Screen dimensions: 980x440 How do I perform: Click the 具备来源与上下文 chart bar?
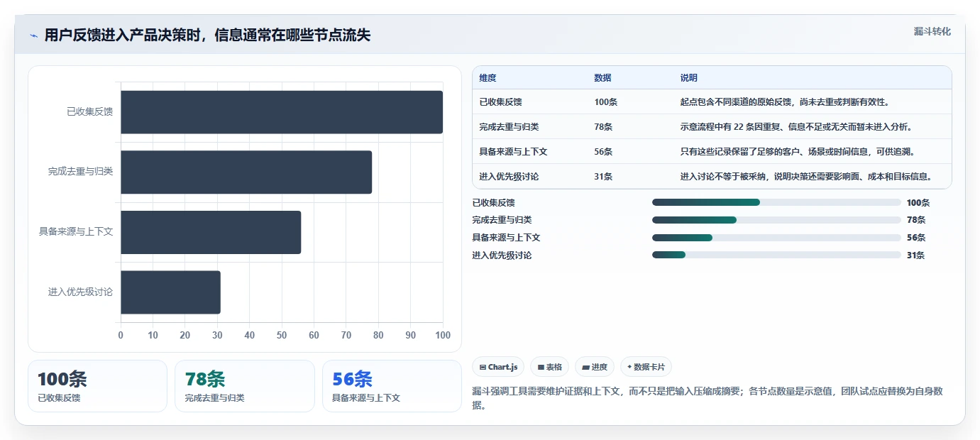click(211, 232)
